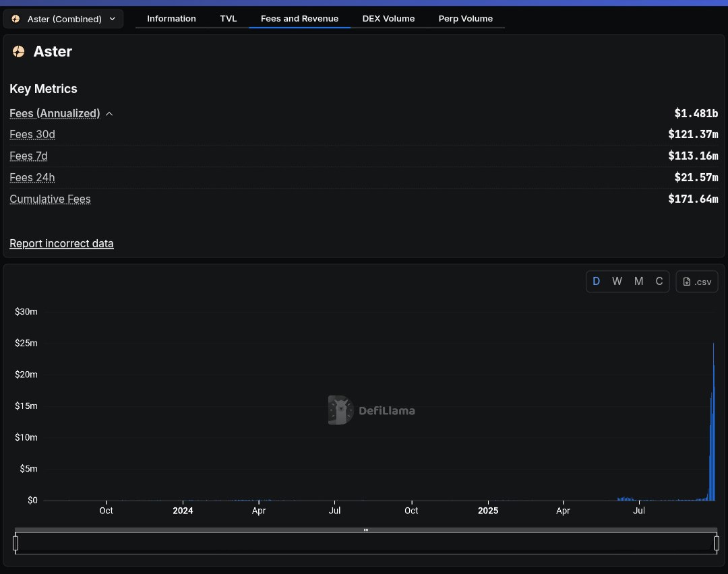Select the daily (D) chart interval
This screenshot has width=728, height=574.
click(x=596, y=281)
